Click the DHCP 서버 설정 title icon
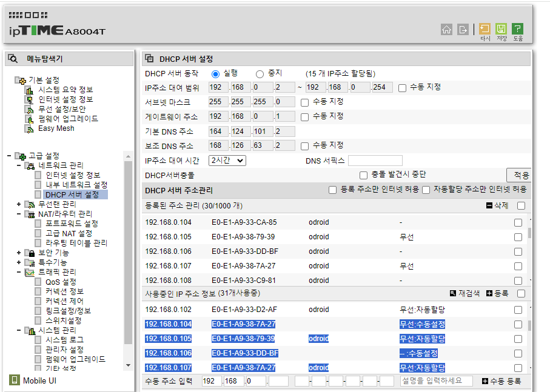 coord(149,59)
